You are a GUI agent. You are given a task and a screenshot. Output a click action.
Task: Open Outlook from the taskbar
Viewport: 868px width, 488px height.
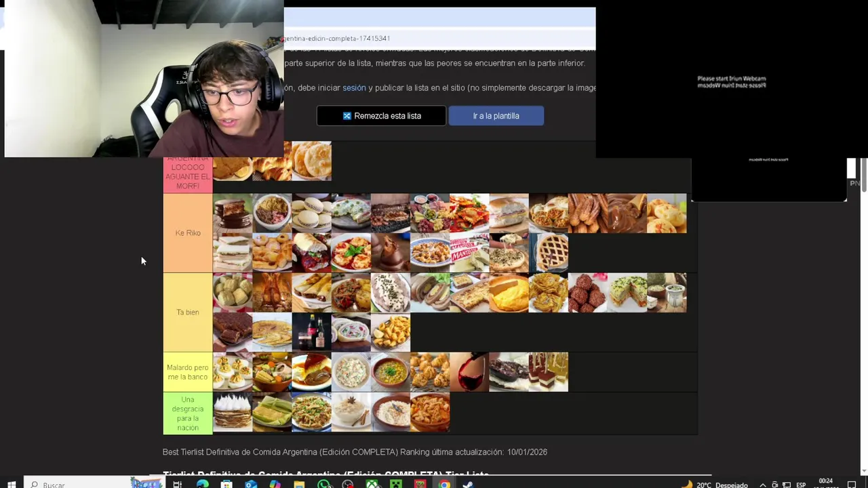click(250, 485)
